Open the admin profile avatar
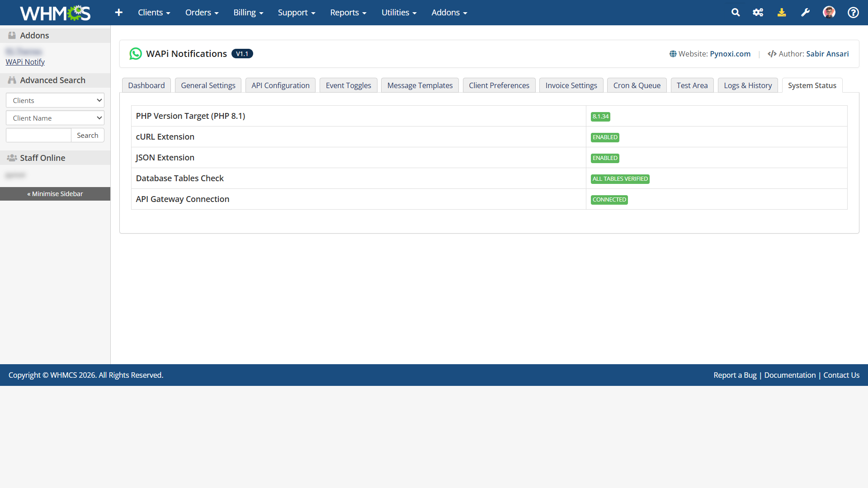 click(x=829, y=12)
